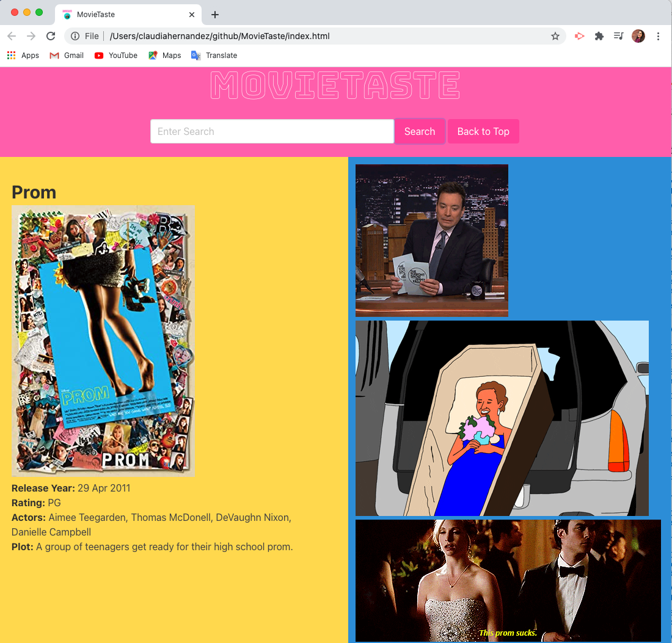Reload the MovieTaste page

(51, 36)
